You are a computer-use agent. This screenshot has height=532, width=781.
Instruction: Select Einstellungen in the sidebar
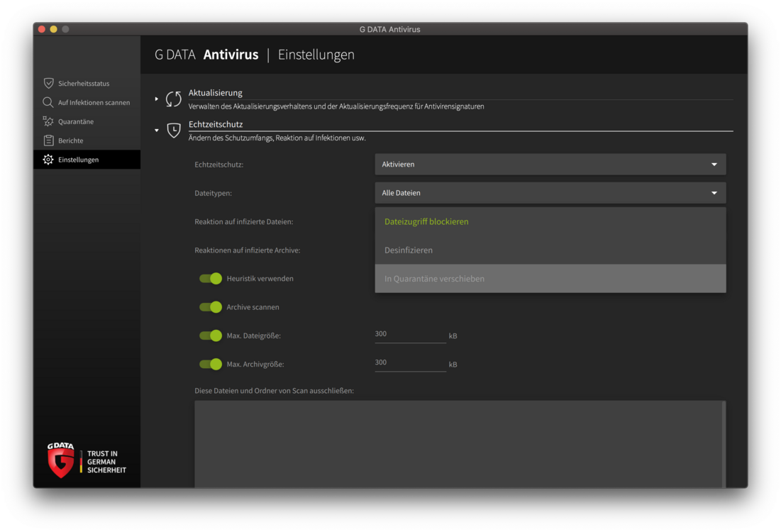point(87,160)
